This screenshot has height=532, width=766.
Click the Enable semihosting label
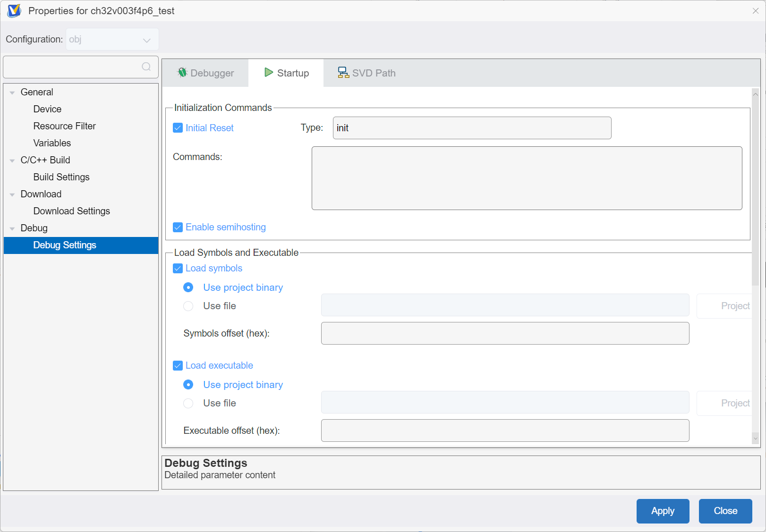[x=226, y=227]
